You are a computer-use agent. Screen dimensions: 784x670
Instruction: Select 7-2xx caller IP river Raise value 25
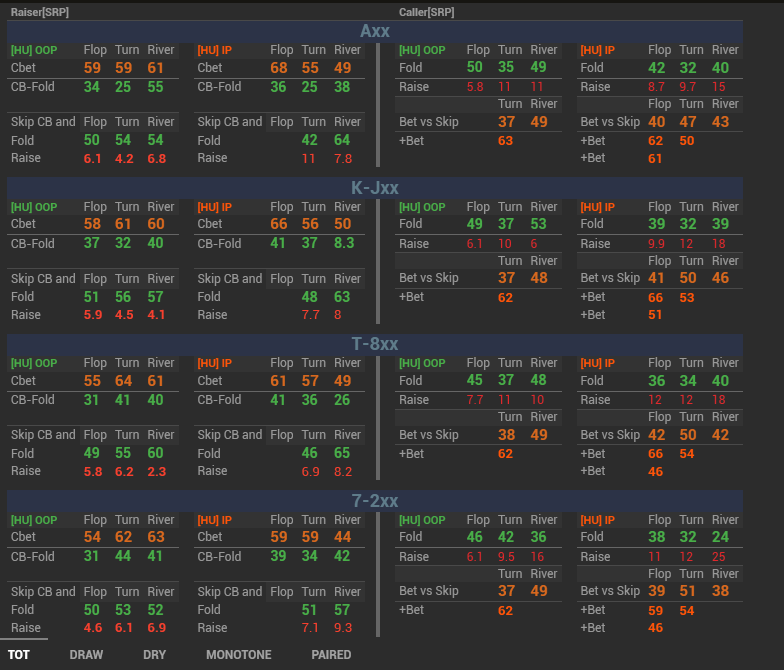click(x=719, y=556)
